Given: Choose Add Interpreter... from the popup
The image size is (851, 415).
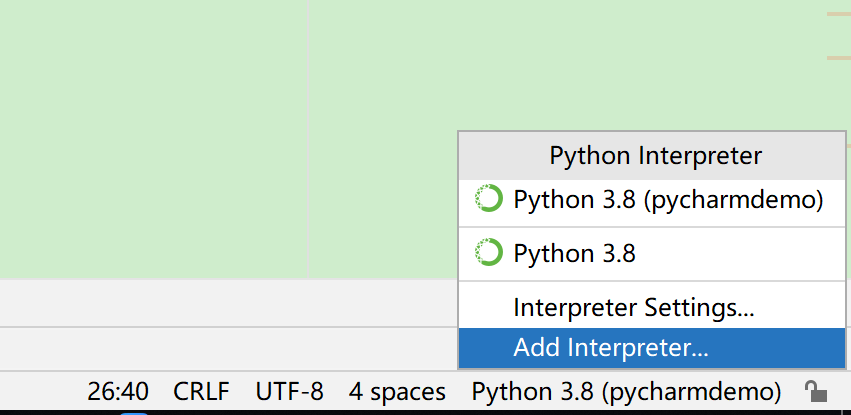Looking at the screenshot, I should pos(652,348).
